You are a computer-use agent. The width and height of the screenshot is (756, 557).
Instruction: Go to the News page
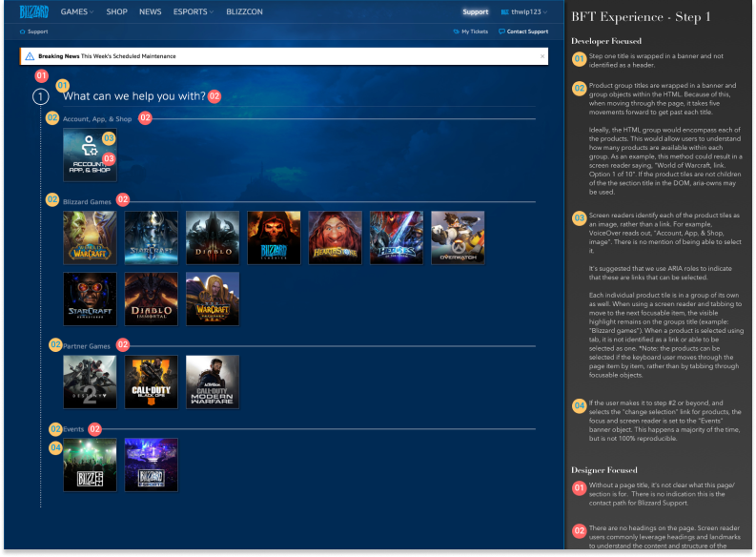[150, 11]
